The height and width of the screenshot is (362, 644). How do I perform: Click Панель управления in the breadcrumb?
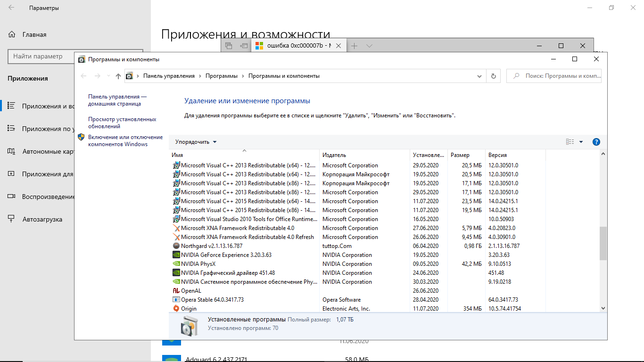point(169,76)
